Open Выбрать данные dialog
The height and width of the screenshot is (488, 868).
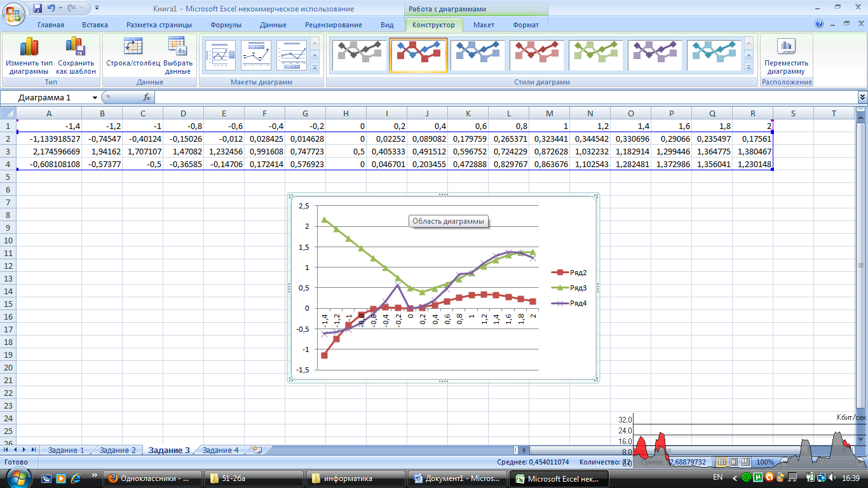click(x=178, y=56)
